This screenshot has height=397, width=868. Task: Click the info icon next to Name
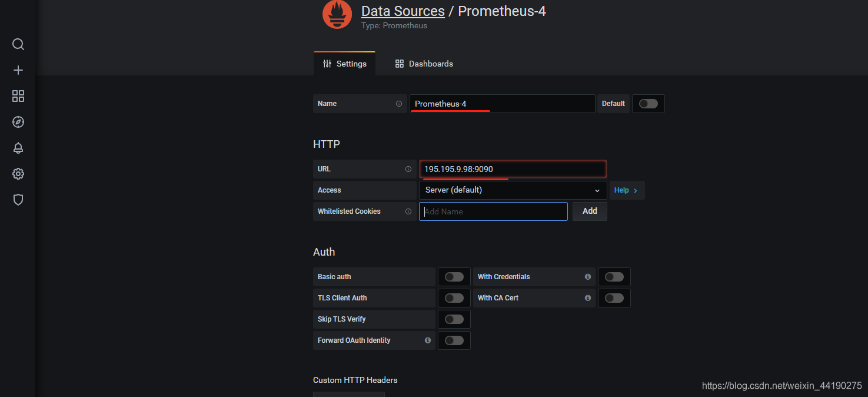click(x=399, y=104)
